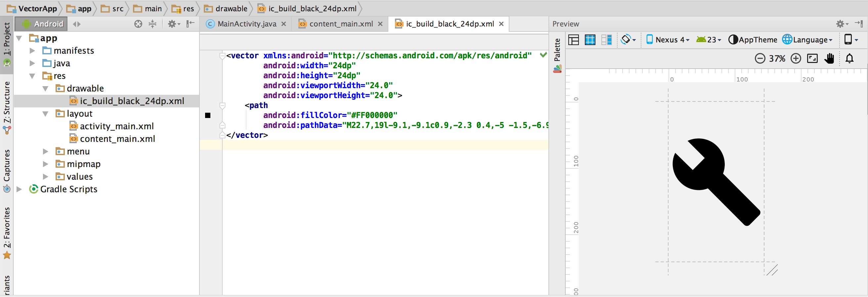Select the pan hand tool

tap(829, 59)
